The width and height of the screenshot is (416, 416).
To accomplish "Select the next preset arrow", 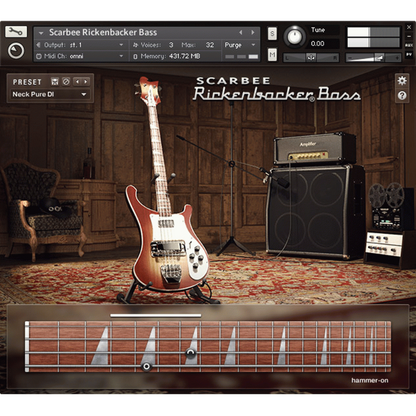I will [x=86, y=82].
